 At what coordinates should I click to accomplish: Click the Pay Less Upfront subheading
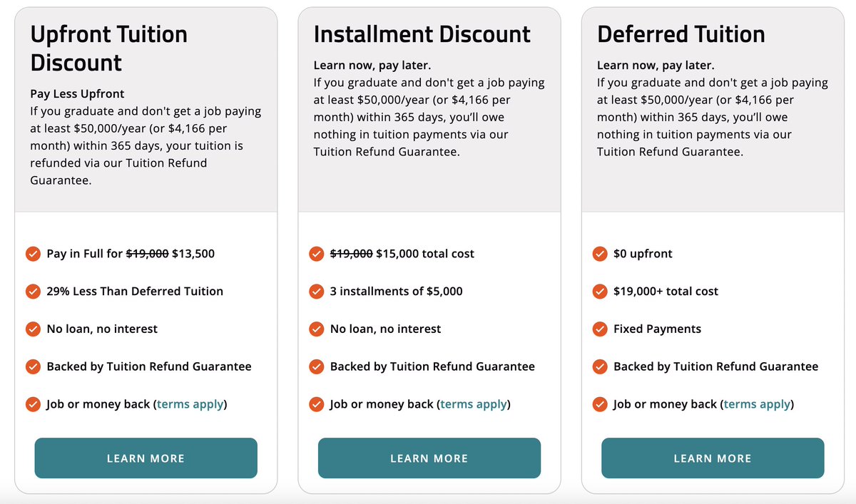(77, 94)
